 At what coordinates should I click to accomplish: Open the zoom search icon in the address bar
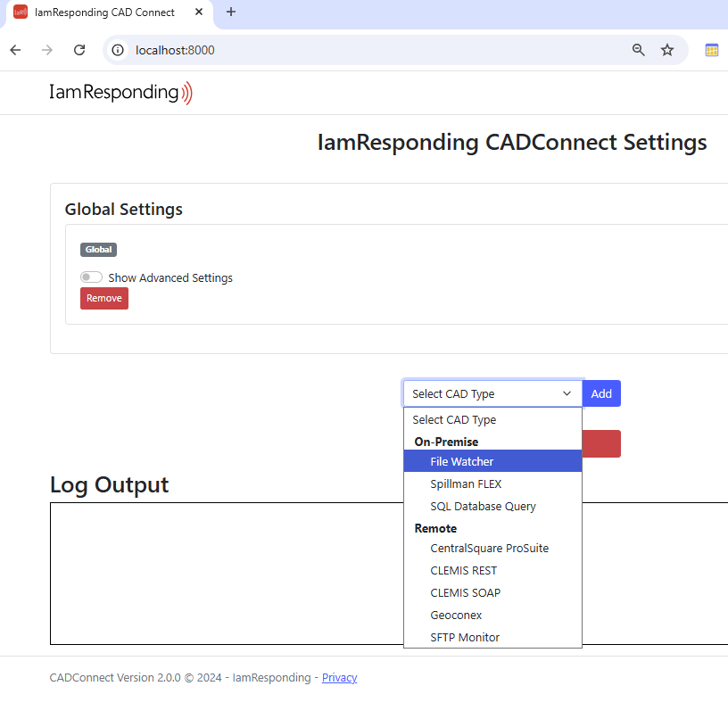[638, 50]
